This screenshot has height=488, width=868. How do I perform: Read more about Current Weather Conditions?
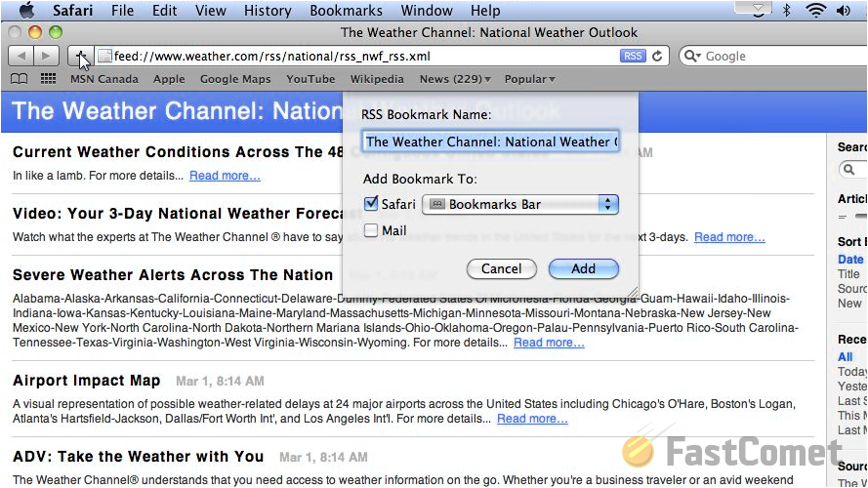225,176
